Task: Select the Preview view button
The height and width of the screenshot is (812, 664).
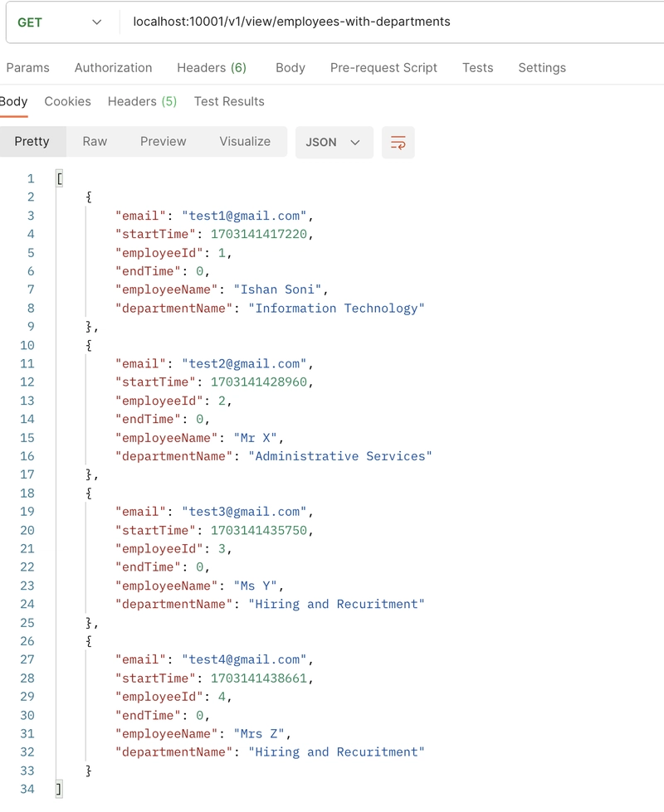Action: click(164, 141)
